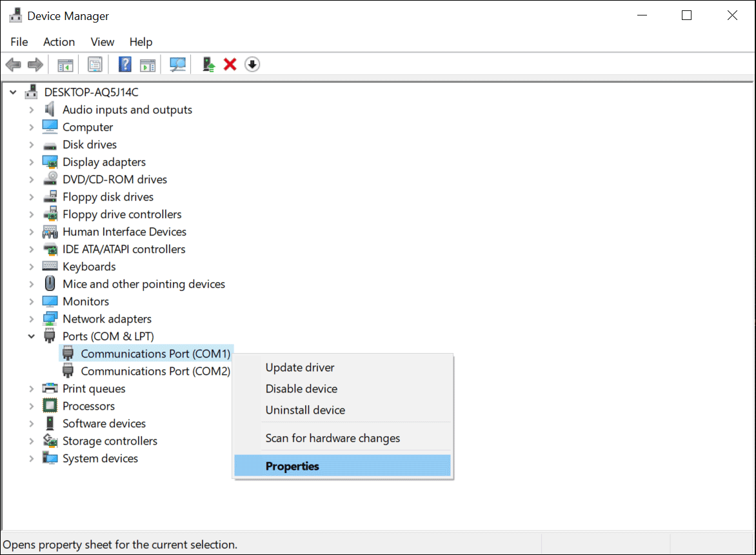756x555 pixels.
Task: Click the Scan for hardware changes toolbar icon
Action: (177, 64)
